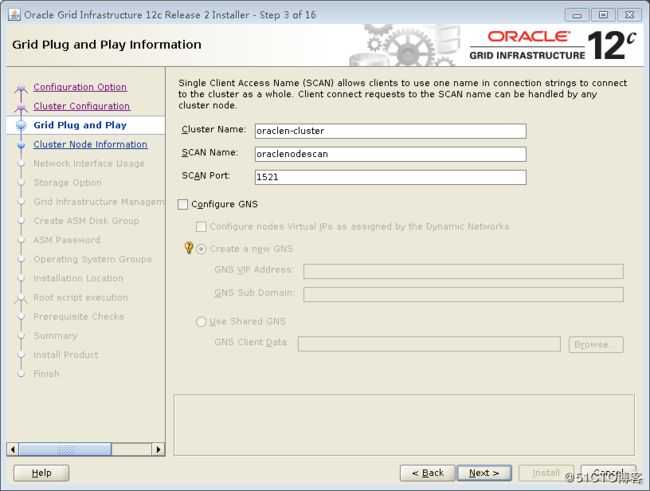Click the Browse button
Viewport: 650px width, 491px height.
[x=596, y=345]
